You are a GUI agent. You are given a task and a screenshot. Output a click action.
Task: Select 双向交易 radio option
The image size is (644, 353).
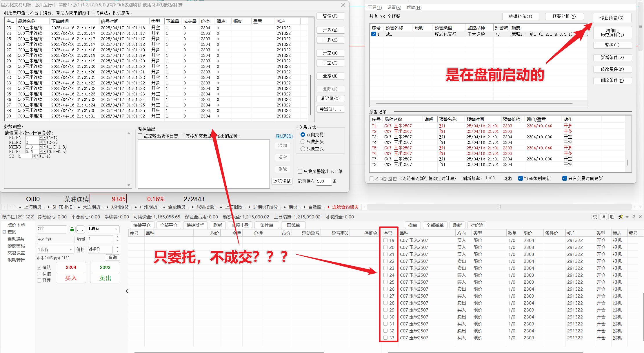coord(303,135)
